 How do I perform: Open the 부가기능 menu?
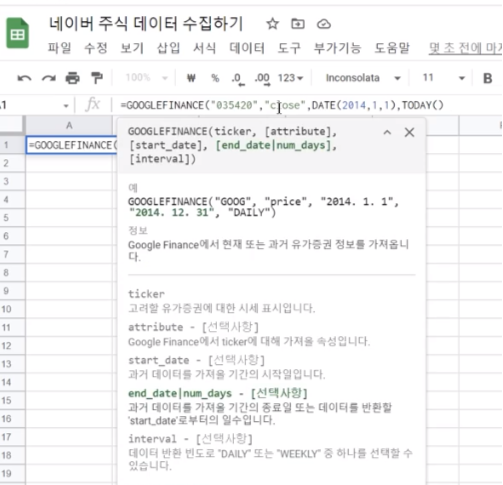(x=337, y=48)
